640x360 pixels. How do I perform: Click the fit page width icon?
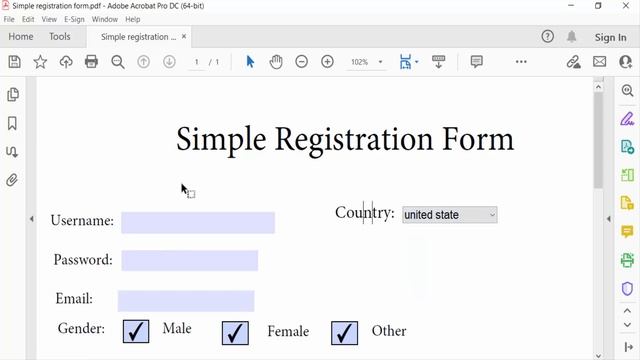pyautogui.click(x=405, y=62)
